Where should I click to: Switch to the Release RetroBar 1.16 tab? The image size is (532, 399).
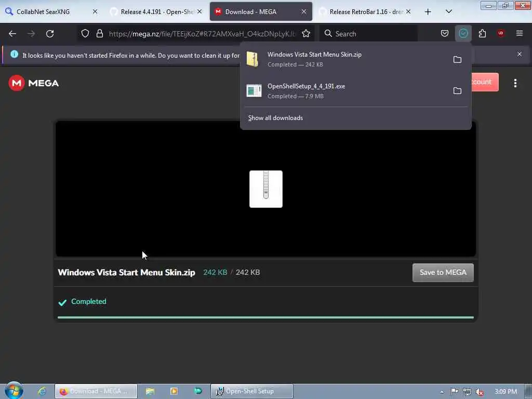click(365, 12)
